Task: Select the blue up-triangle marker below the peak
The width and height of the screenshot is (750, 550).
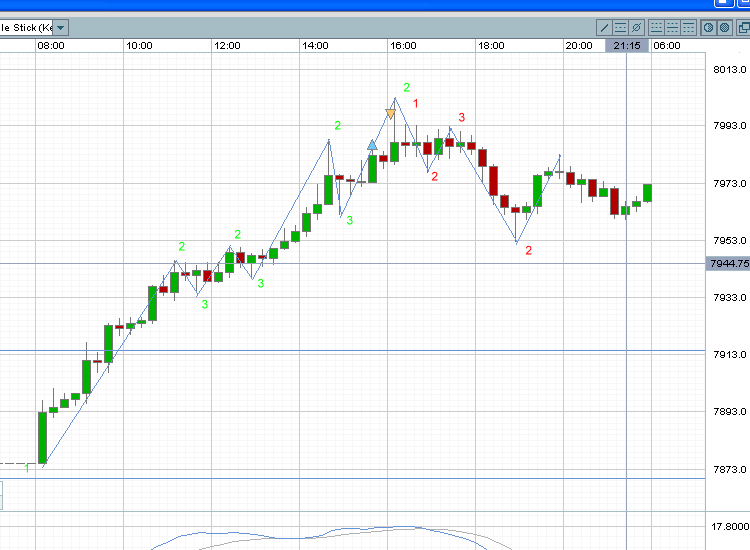Action: coord(372,144)
